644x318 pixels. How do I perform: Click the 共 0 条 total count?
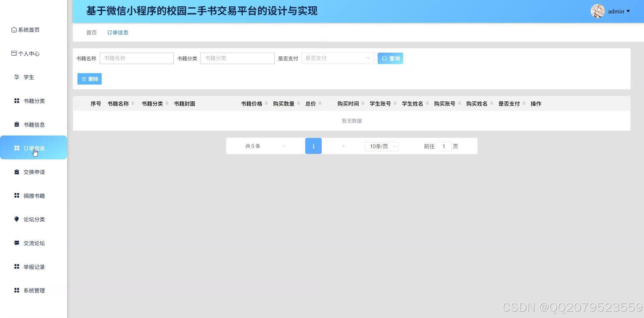[253, 146]
